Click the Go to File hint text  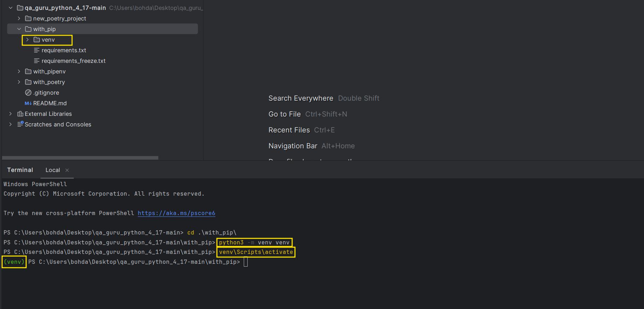(x=284, y=114)
